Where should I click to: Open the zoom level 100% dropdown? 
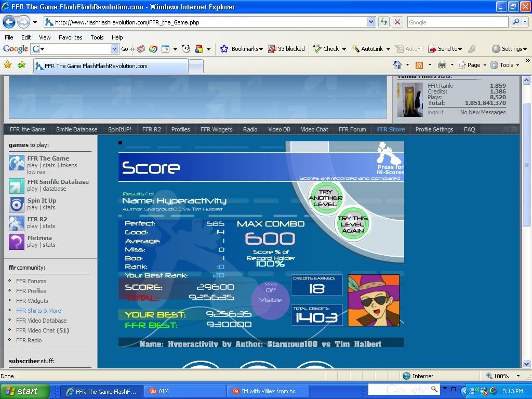pyautogui.click(x=517, y=376)
